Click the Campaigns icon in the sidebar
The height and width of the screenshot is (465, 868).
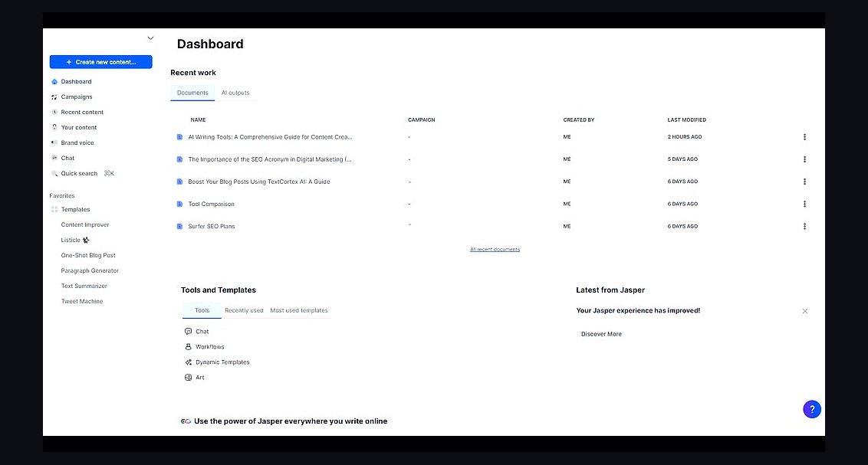[54, 97]
